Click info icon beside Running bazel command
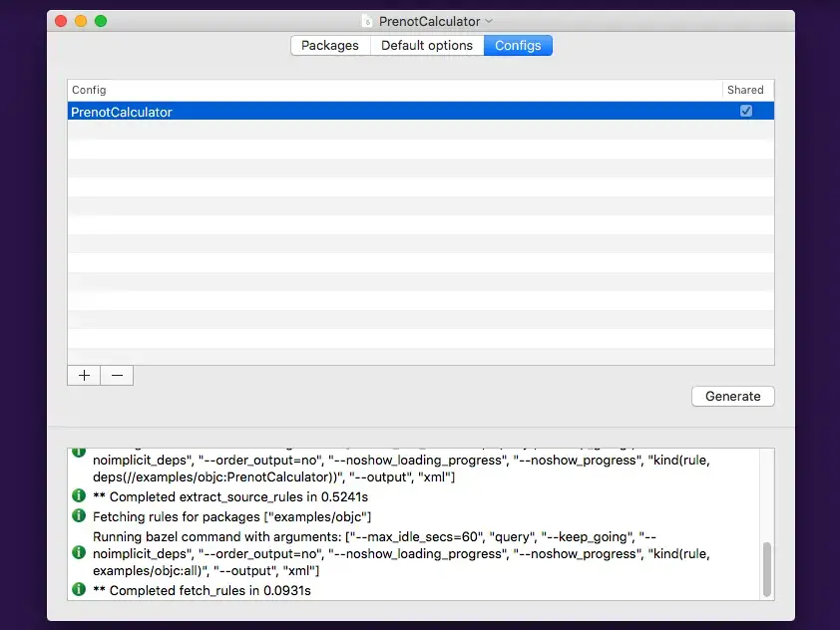 tap(79, 552)
